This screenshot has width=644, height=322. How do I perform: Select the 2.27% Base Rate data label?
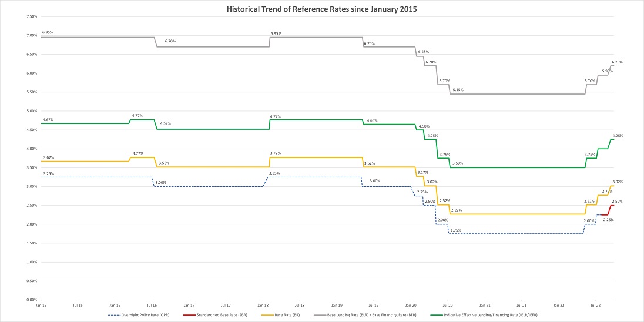[x=457, y=210]
